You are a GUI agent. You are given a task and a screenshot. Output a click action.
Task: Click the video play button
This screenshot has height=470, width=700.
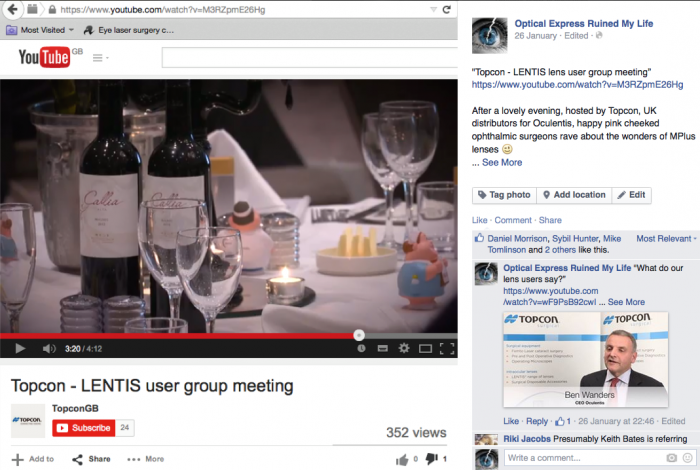(x=19, y=348)
